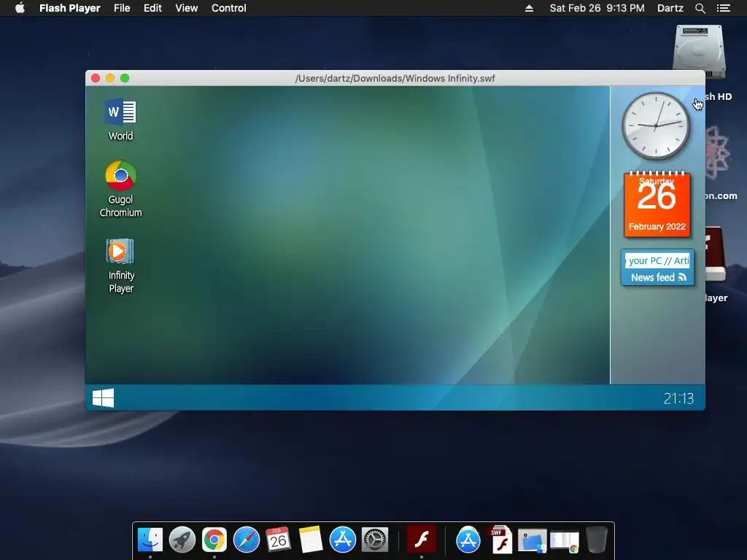Screen dimensions: 747x560
Task: Launch Gugol Chromium browser icon
Action: 120,175
